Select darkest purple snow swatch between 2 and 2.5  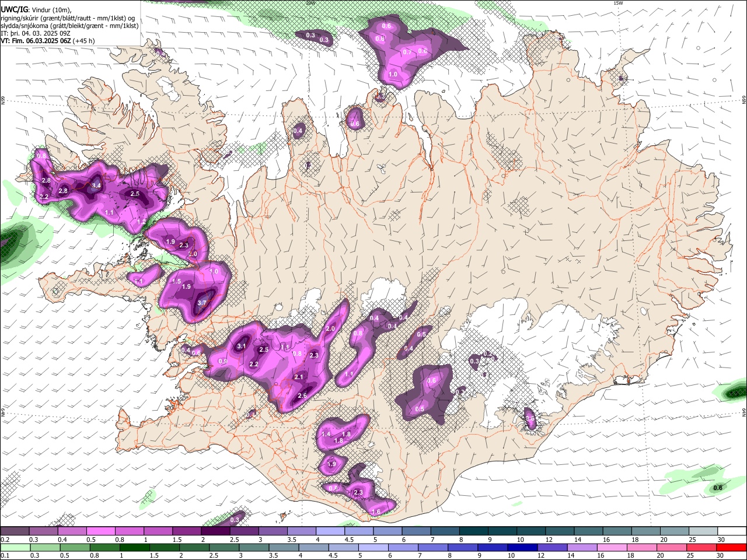(x=215, y=531)
